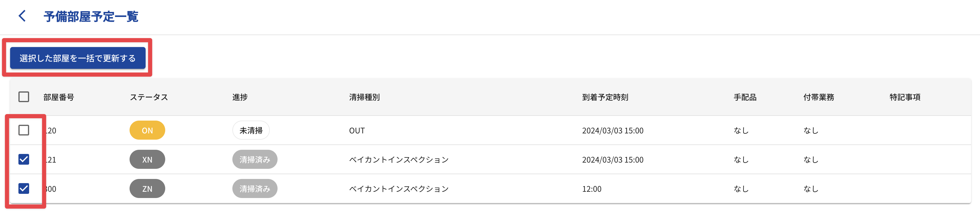Click the 12:00 arrival time cell

point(592,189)
